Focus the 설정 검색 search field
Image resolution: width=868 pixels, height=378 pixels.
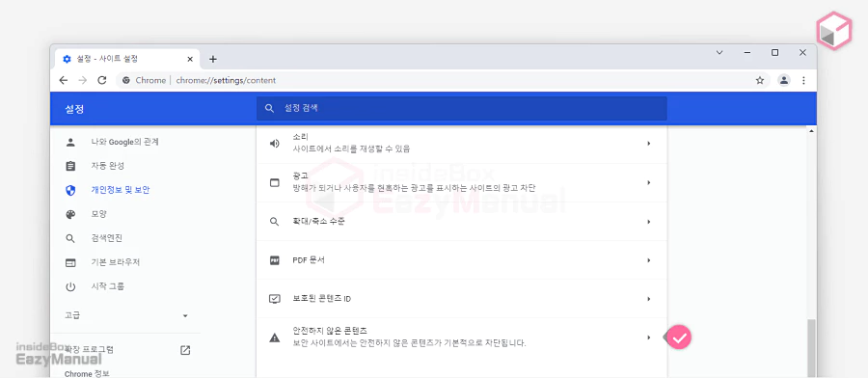pyautogui.click(x=461, y=108)
